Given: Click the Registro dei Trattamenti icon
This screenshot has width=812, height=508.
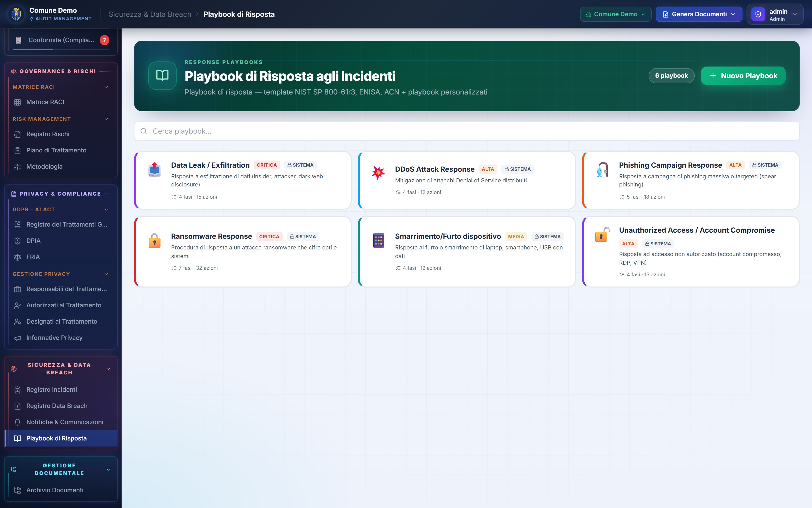Looking at the screenshot, I should (18, 225).
